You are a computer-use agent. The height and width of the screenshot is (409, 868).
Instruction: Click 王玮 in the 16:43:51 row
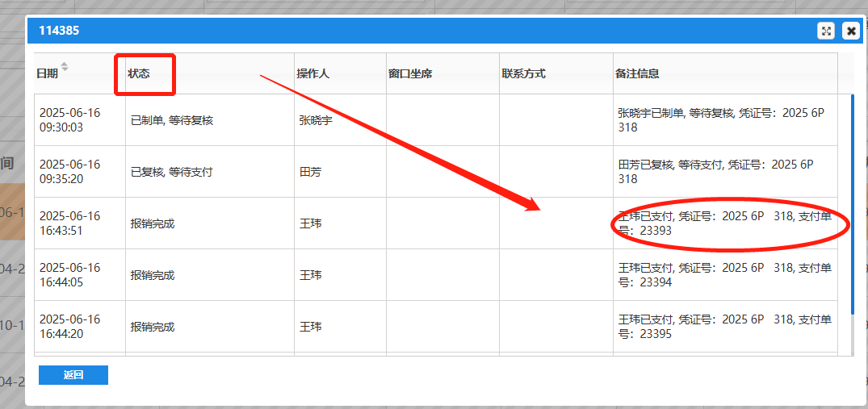310,223
